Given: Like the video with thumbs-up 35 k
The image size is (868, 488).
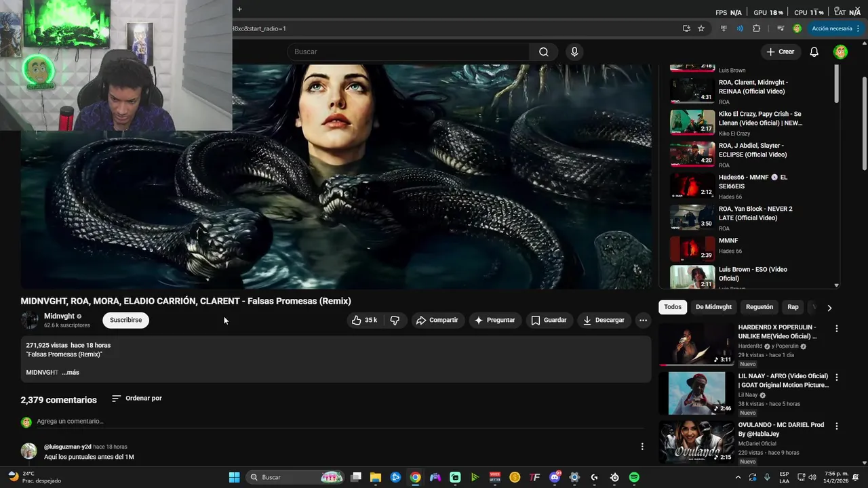Looking at the screenshot, I should coord(364,320).
